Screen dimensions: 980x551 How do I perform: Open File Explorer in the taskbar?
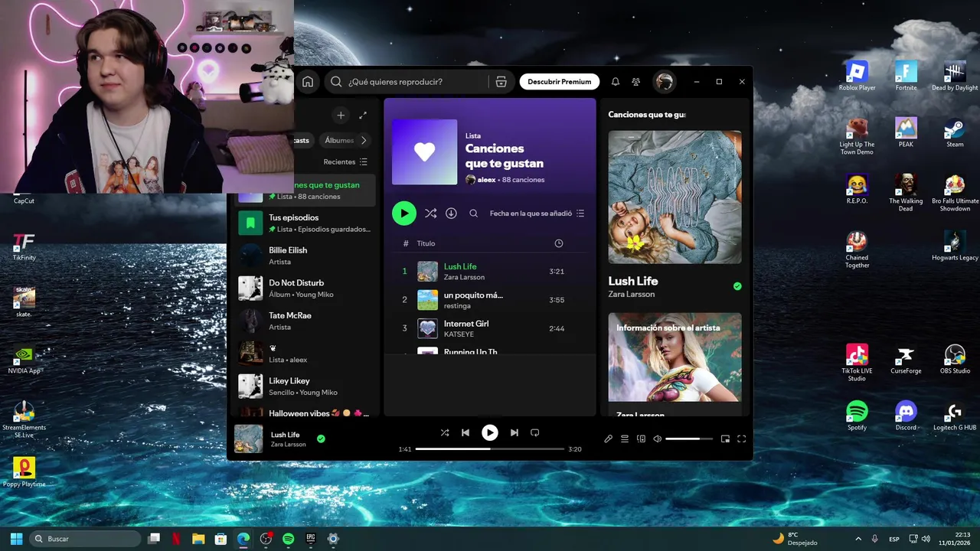click(198, 539)
